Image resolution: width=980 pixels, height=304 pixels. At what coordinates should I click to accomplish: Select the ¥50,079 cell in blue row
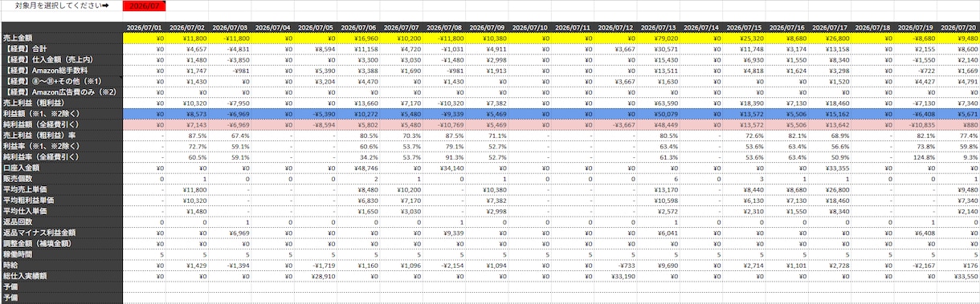[659, 114]
